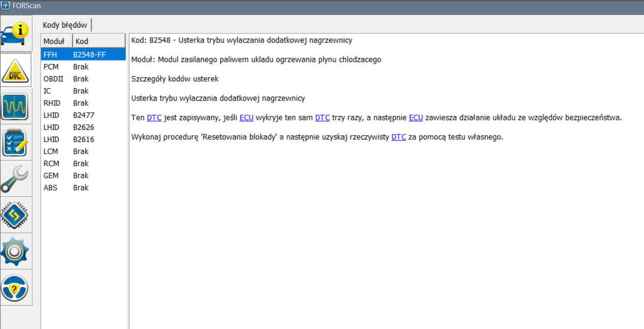Select the FFH B2548-FF error row
Viewport: 644px width, 329px height.
click(x=83, y=55)
